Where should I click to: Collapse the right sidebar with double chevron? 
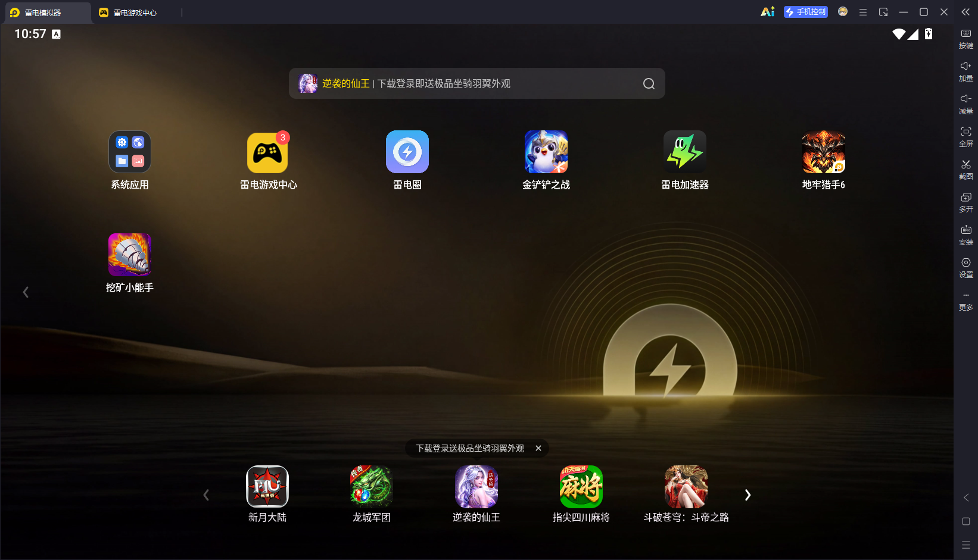[965, 12]
